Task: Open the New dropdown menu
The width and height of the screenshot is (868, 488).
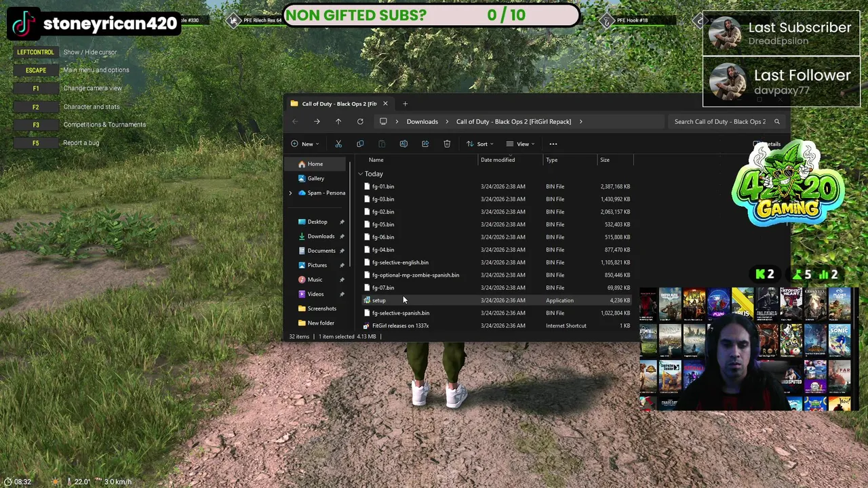Action: point(304,144)
